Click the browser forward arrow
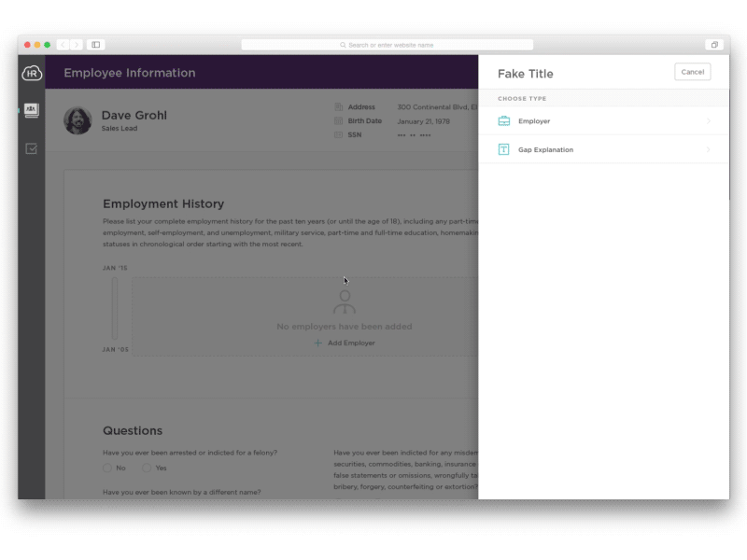747x560 pixels. point(77,45)
